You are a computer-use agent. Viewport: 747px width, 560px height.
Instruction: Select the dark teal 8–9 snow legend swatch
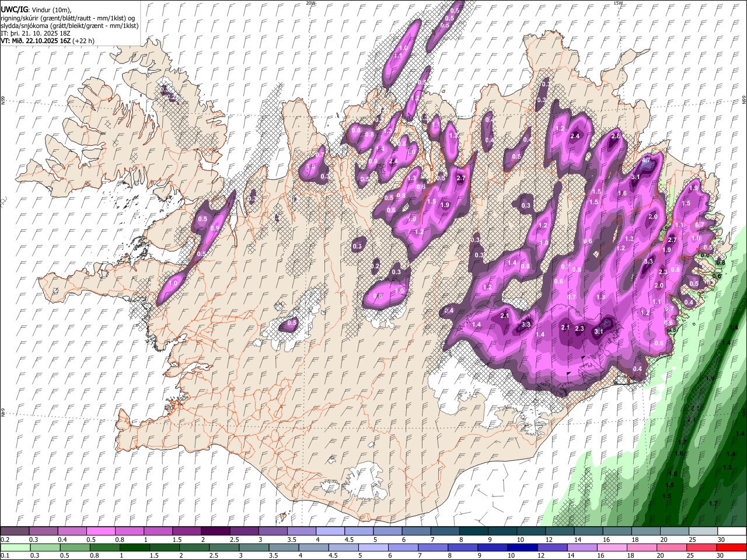pyautogui.click(x=473, y=531)
